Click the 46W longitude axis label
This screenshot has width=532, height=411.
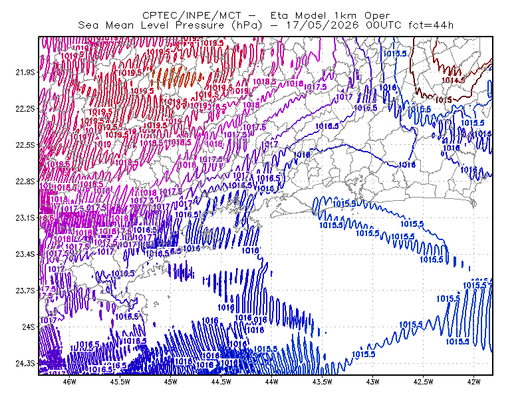[x=70, y=382]
